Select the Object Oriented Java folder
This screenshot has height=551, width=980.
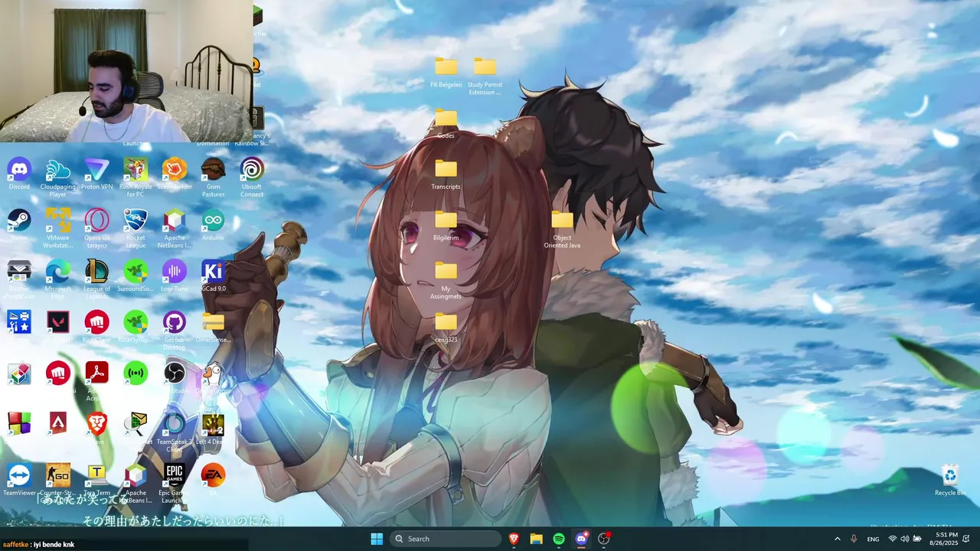(562, 229)
